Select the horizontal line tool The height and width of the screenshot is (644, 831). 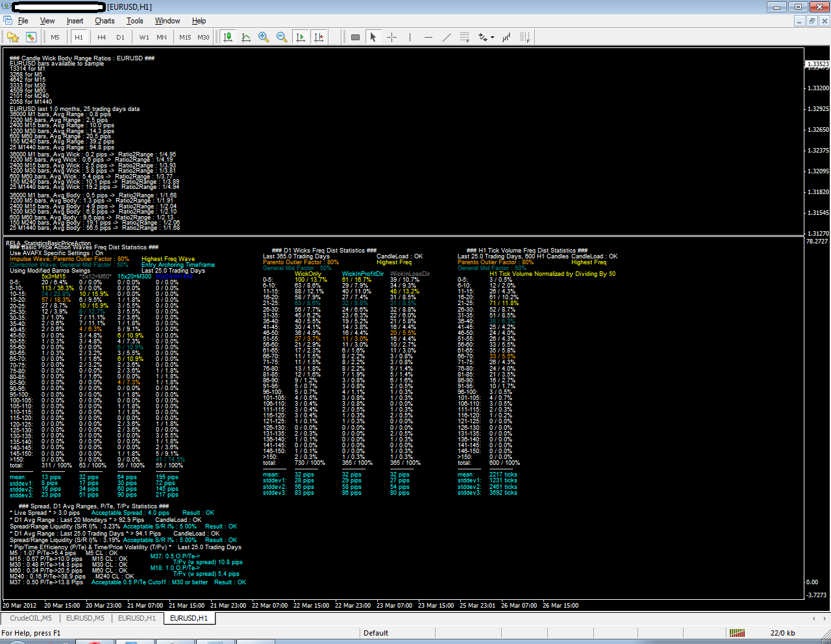[x=428, y=37]
